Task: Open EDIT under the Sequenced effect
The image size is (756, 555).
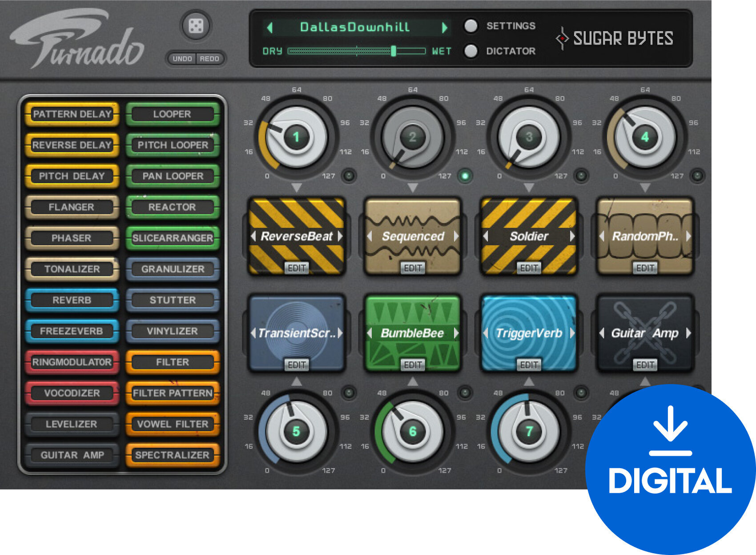Action: tap(413, 267)
